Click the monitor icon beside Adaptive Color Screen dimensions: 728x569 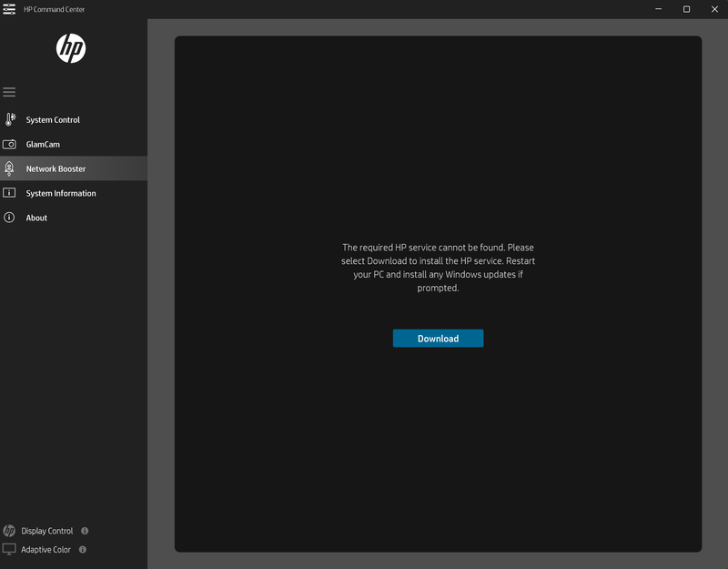(x=9, y=550)
